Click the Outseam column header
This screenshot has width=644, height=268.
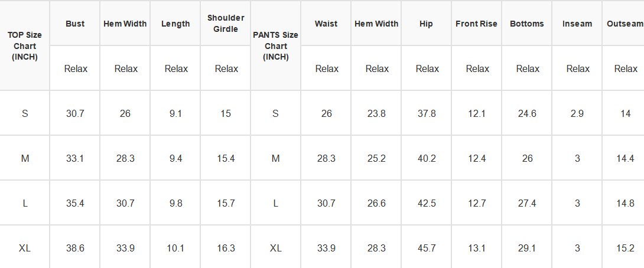coord(623,24)
